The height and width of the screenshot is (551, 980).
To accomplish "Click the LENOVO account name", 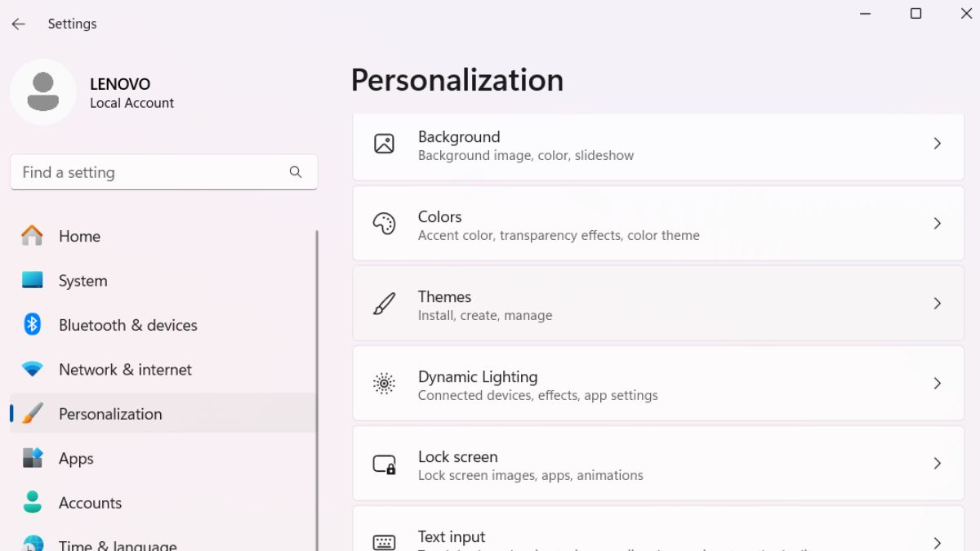I will (x=120, y=84).
